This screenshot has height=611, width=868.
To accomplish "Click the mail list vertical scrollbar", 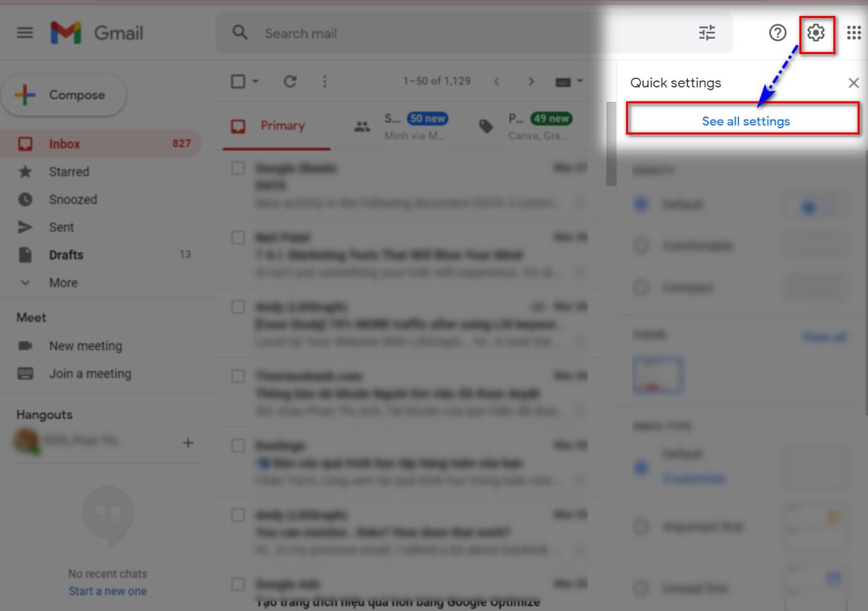I will [x=611, y=144].
